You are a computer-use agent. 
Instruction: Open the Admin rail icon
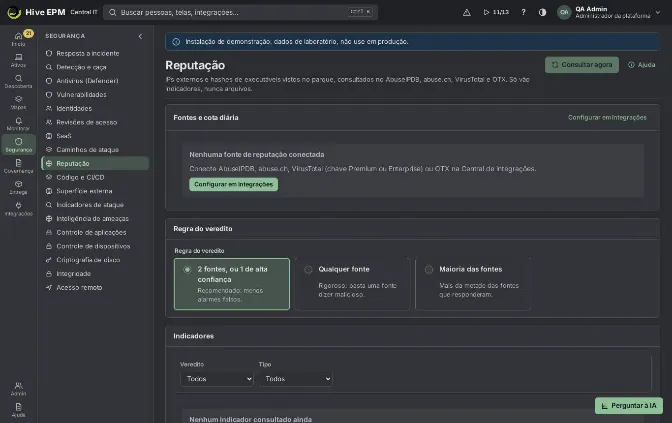coord(18,388)
